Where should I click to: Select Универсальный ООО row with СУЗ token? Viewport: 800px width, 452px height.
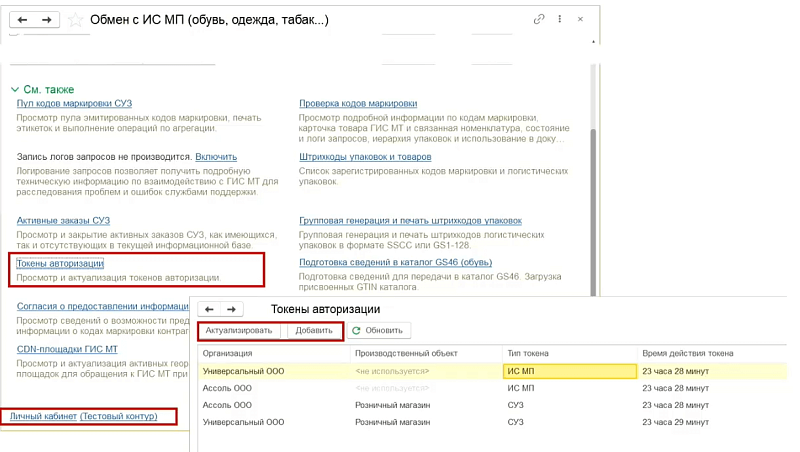[x=492, y=422]
